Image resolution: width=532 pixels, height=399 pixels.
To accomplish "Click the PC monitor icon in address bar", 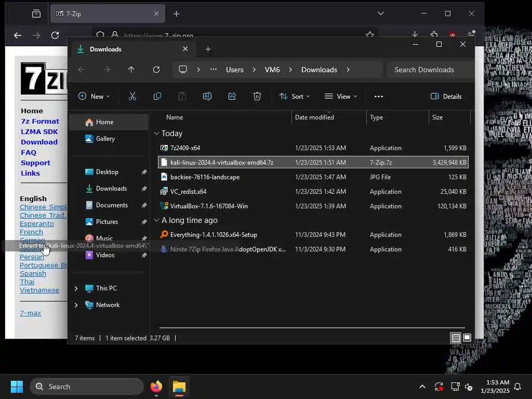I will 183,70.
